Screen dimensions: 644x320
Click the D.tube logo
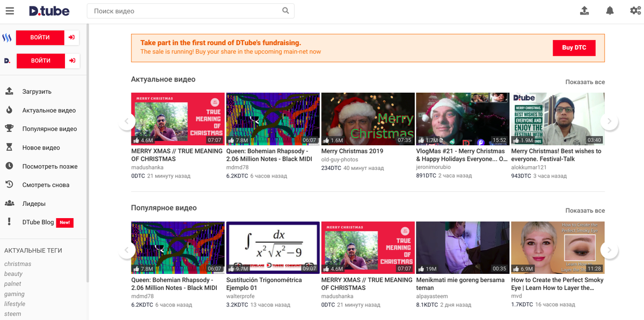(x=49, y=11)
